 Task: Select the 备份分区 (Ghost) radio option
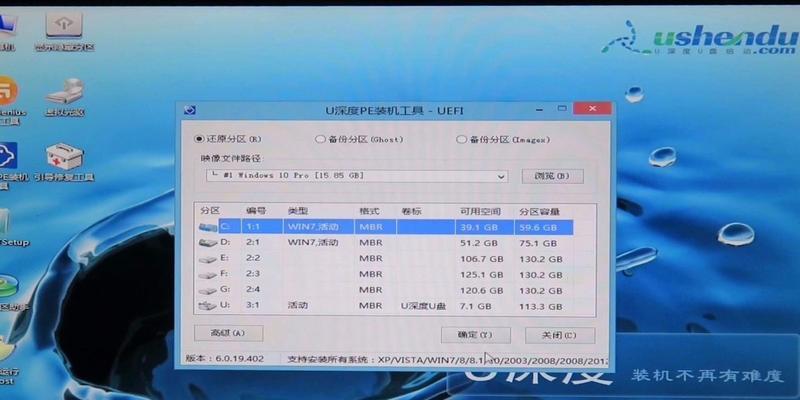point(320,139)
